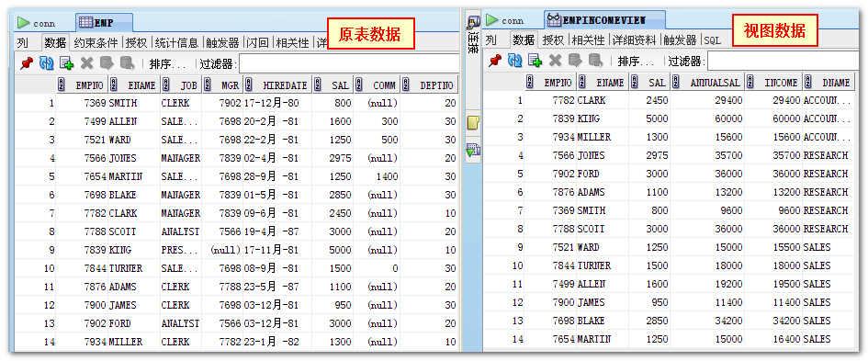Select row number 14 in EMPINCOMEVIEW
Image resolution: width=868 pixels, height=361 pixels.
click(503, 339)
